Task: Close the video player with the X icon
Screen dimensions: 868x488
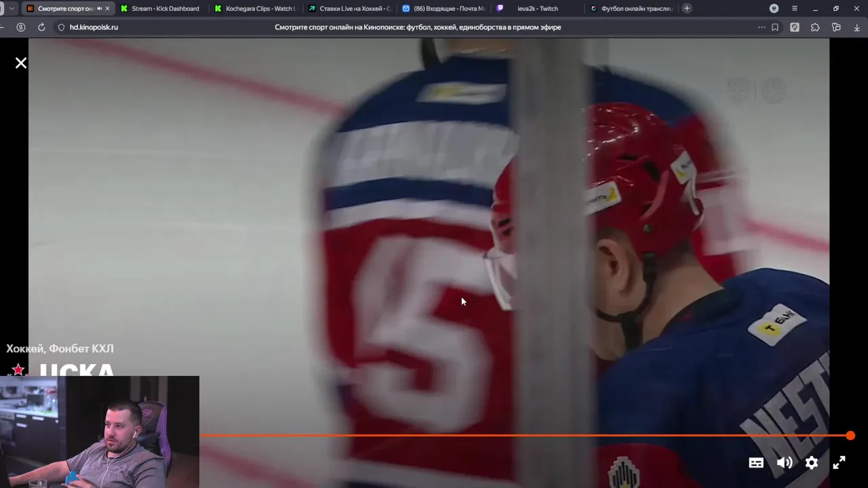Action: click(x=21, y=63)
